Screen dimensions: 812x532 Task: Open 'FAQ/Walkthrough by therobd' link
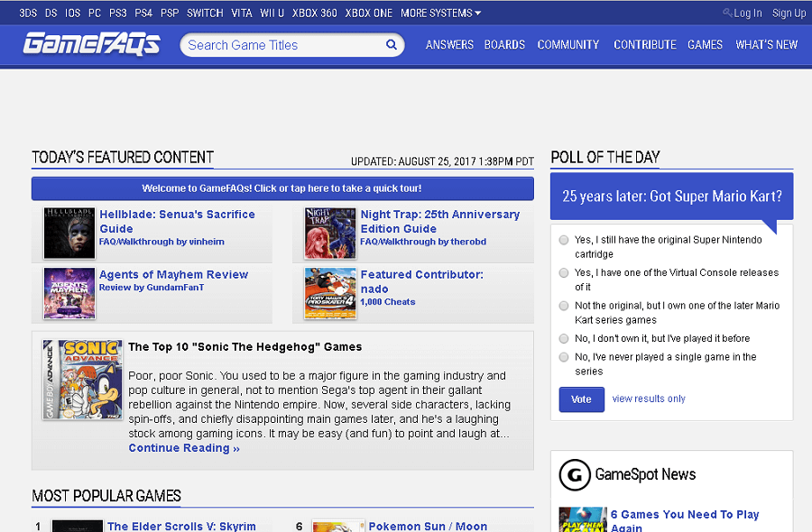[423, 242]
